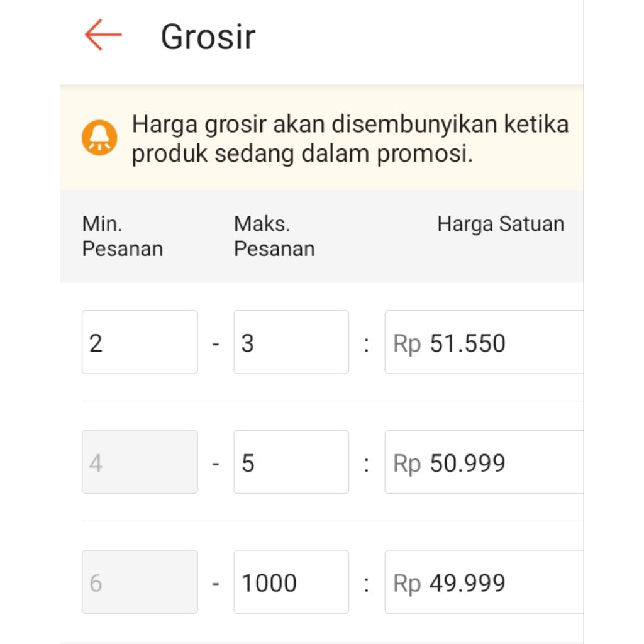Viewport: 644px width, 644px height.
Task: Edit the maximum order field showing 1000
Action: [291, 582]
